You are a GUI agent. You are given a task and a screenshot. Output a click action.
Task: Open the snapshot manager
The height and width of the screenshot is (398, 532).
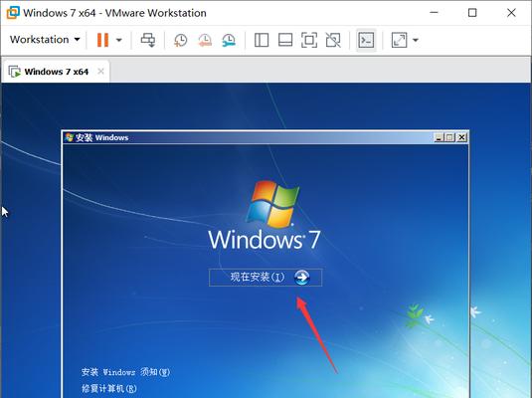pos(229,40)
